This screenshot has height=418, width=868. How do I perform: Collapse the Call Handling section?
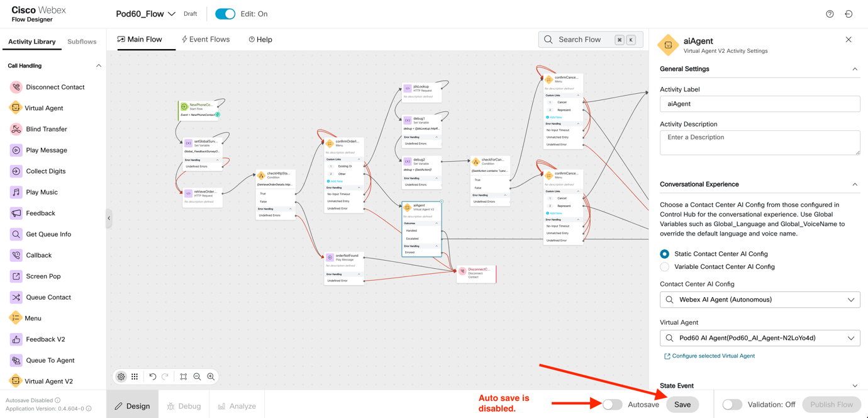tap(98, 65)
